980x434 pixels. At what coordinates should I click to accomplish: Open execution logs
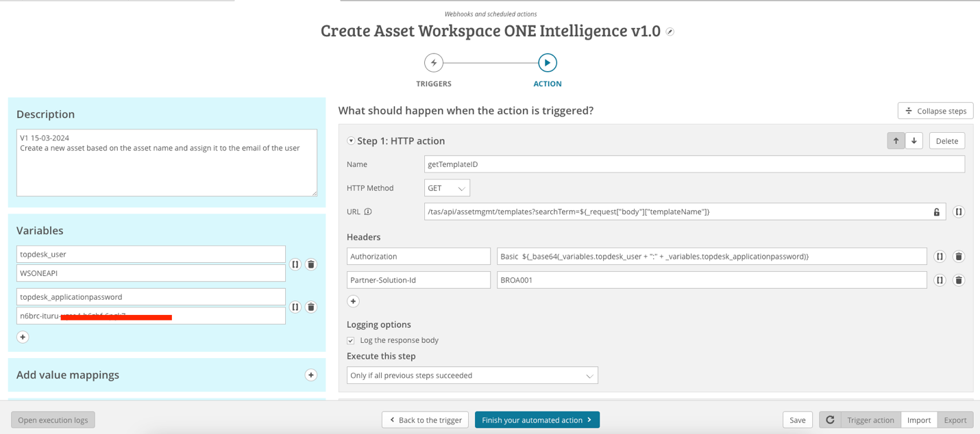click(53, 420)
